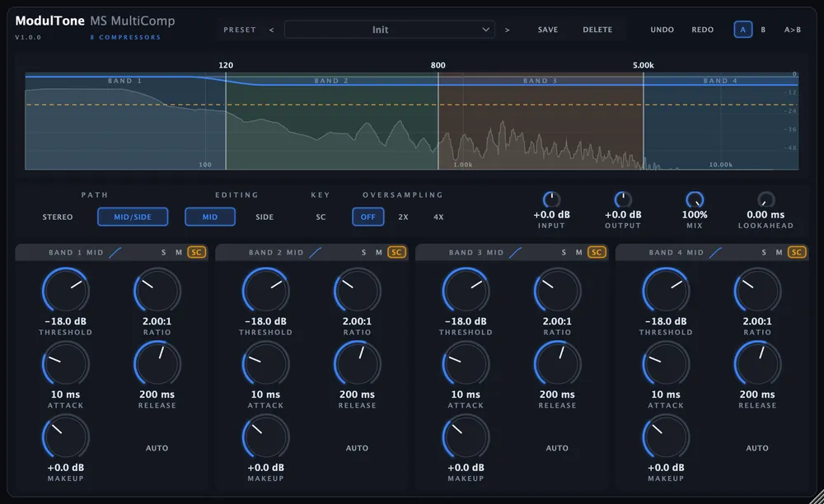
Task: Switch editing to Mid channel
Action: tap(209, 217)
